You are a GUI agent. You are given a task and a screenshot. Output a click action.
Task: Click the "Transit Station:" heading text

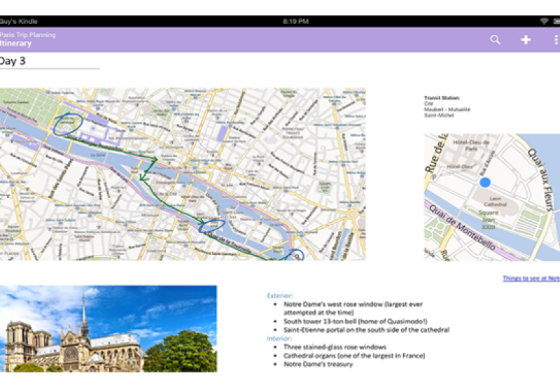pos(442,98)
